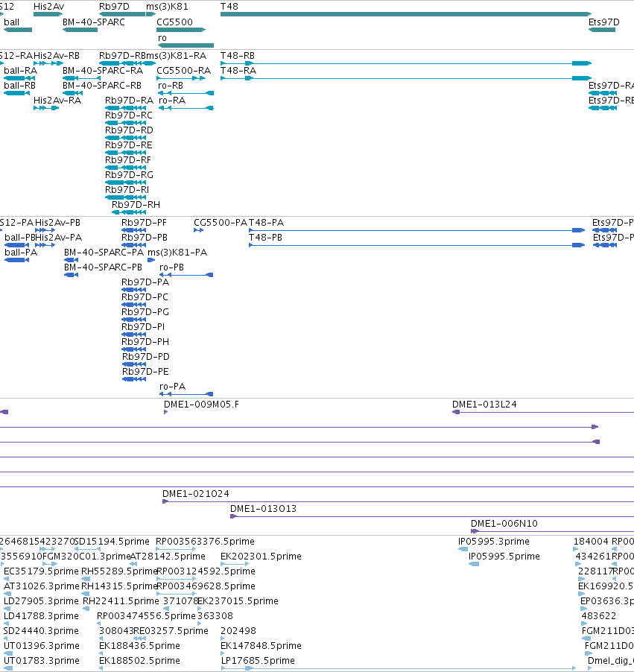Click transcript Rb97D-RA
This screenshot has height=672, width=634.
click(x=125, y=108)
